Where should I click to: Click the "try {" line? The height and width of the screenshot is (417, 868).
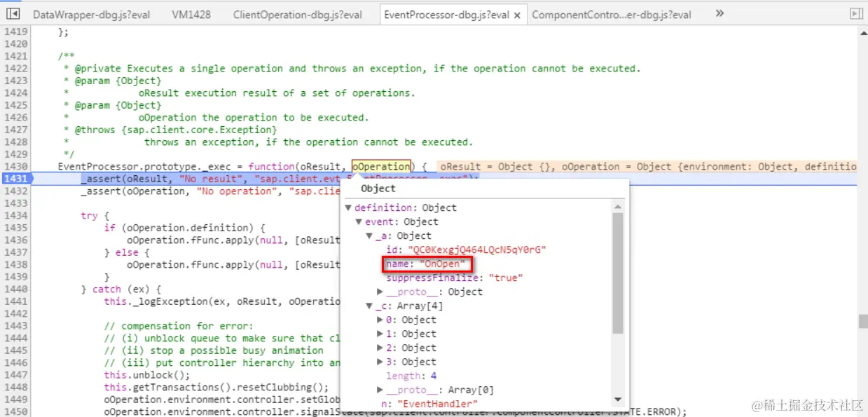tap(95, 216)
